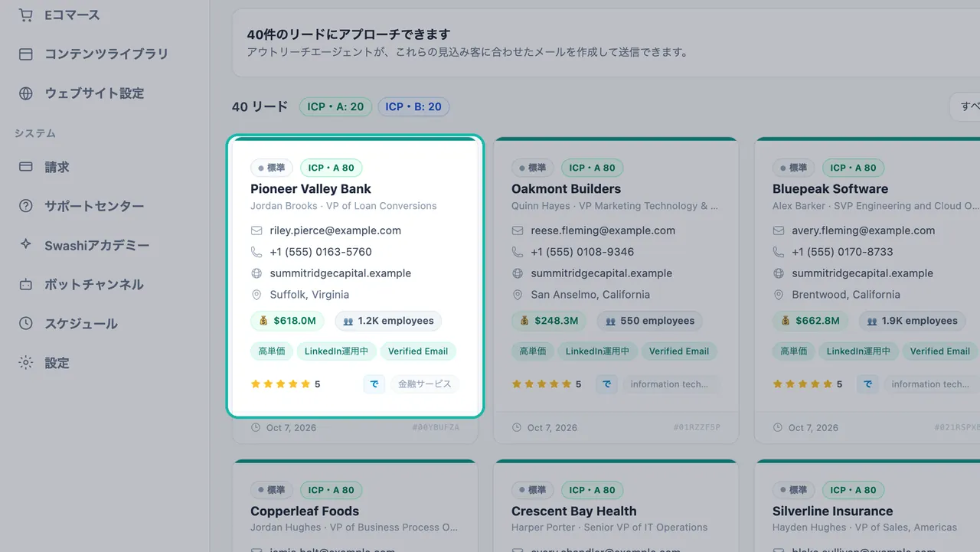Click the library icon beside コンテンツライブラリ

26,54
